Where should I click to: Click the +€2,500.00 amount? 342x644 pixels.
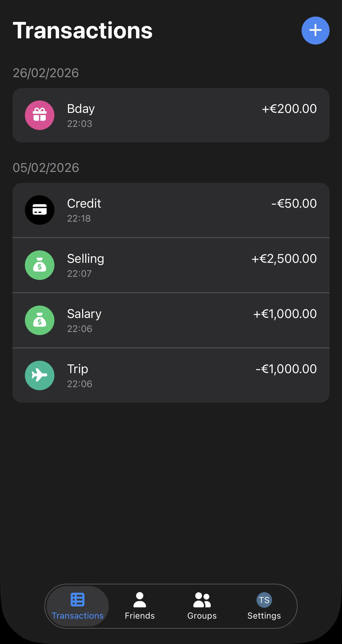click(x=284, y=259)
